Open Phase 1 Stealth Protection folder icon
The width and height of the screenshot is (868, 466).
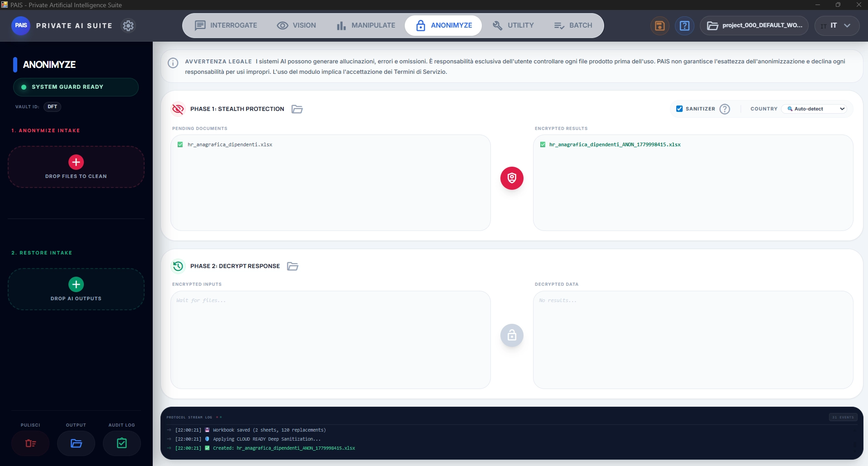point(297,109)
